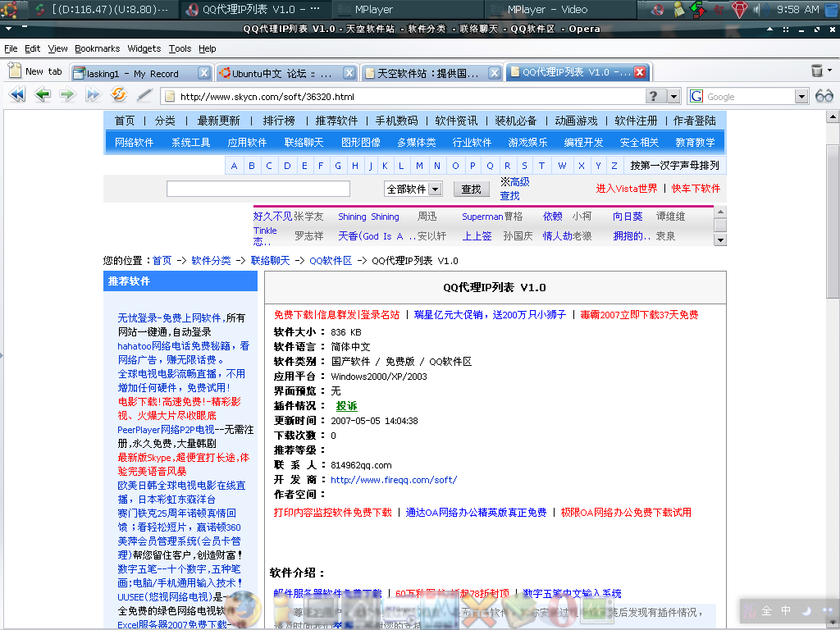Click the Ubuntu logo in top panel
The width and height of the screenshot is (840, 630).
(9, 9)
